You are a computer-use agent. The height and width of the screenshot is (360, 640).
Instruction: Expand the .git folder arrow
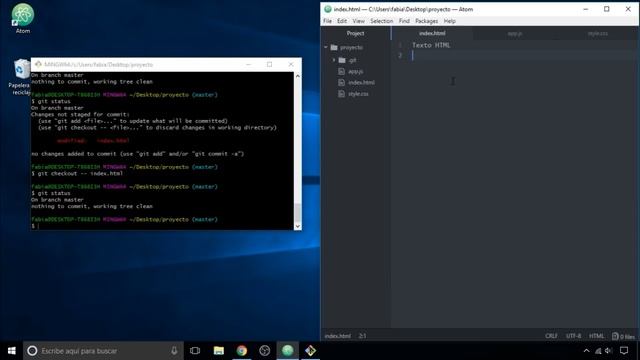coord(334,60)
